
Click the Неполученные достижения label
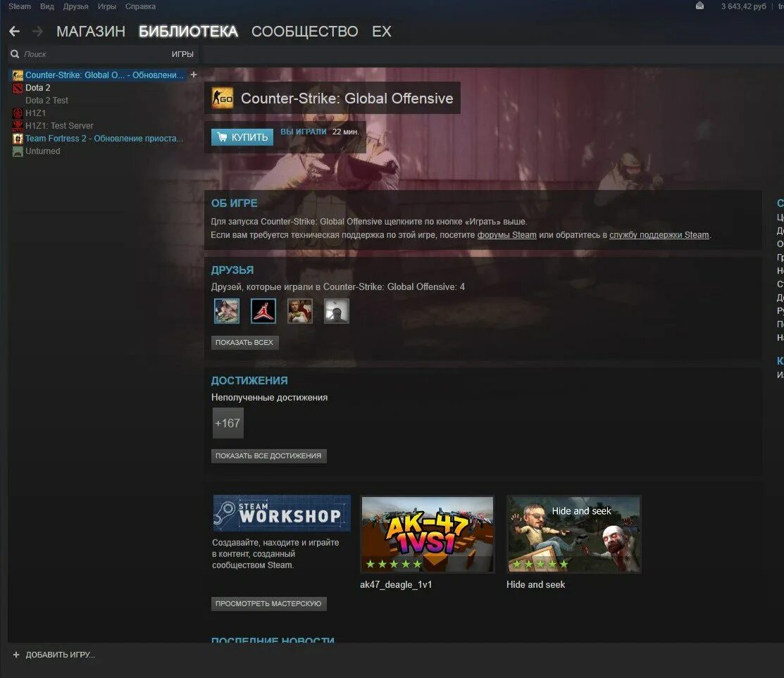pyautogui.click(x=269, y=397)
